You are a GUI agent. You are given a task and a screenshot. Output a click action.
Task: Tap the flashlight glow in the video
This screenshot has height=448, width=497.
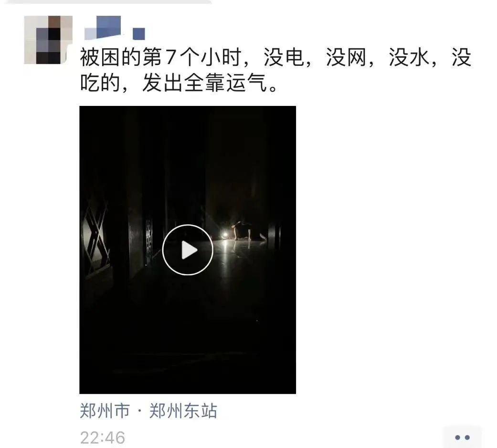[x=225, y=235]
